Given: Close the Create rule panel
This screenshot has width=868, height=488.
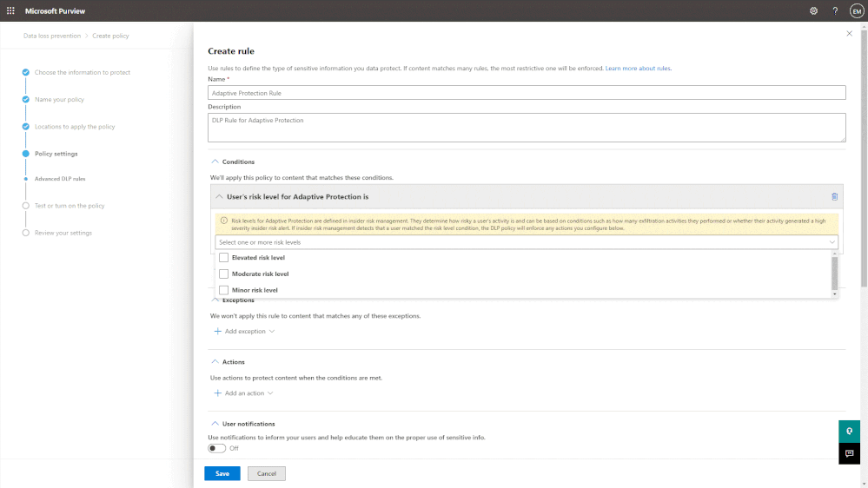Looking at the screenshot, I should tap(849, 34).
